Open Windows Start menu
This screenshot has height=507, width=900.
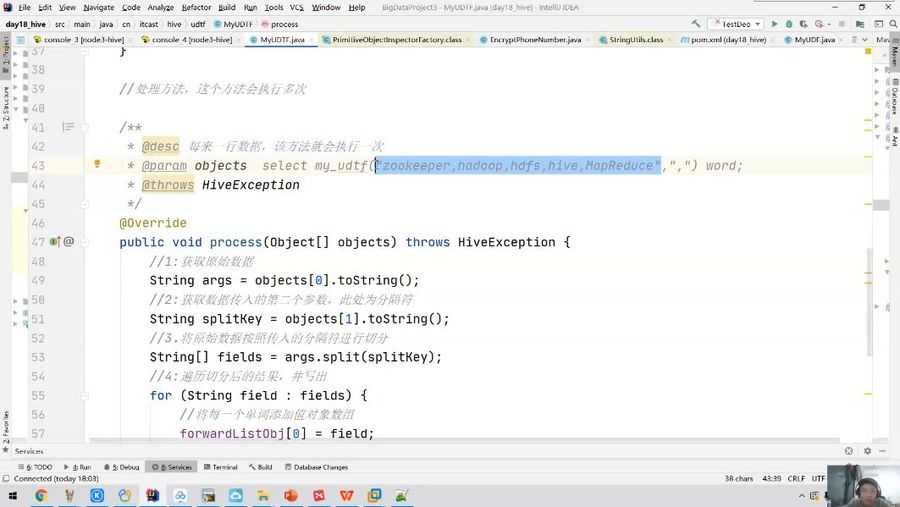[x=13, y=496]
